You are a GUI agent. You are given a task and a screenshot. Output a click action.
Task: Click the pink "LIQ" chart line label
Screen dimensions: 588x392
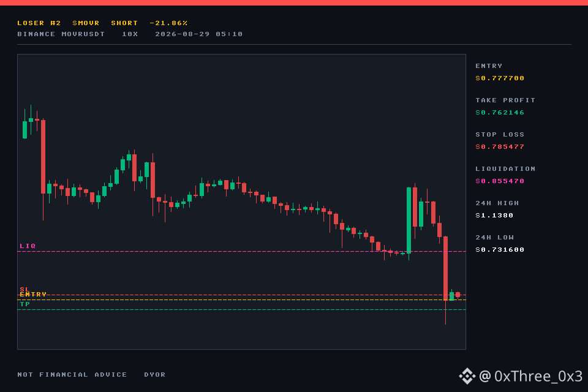tap(28, 246)
